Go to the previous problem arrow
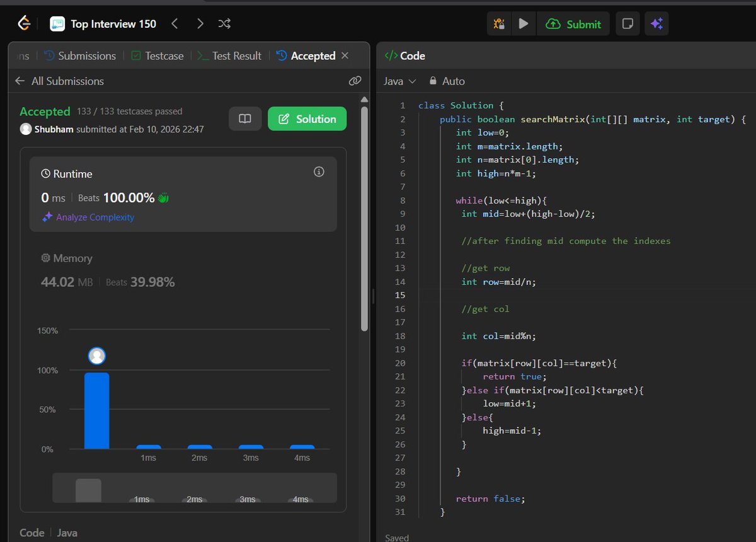The width and height of the screenshot is (756, 542). (175, 24)
